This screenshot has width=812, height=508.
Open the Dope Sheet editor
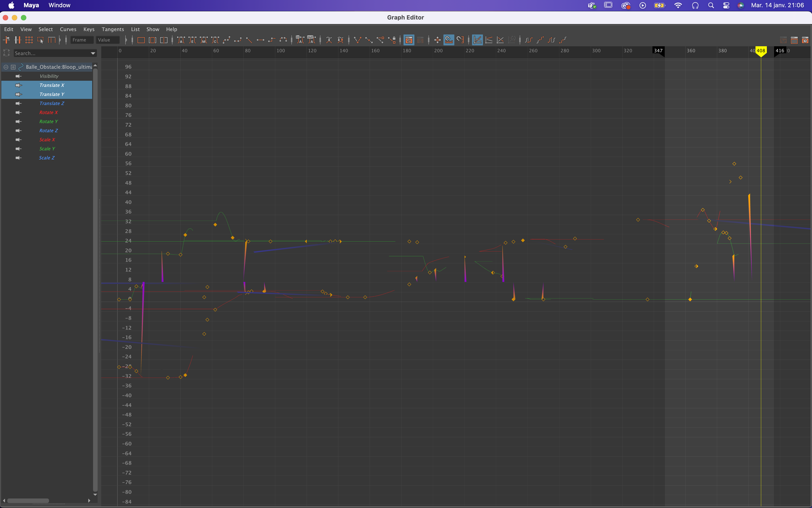pos(794,40)
